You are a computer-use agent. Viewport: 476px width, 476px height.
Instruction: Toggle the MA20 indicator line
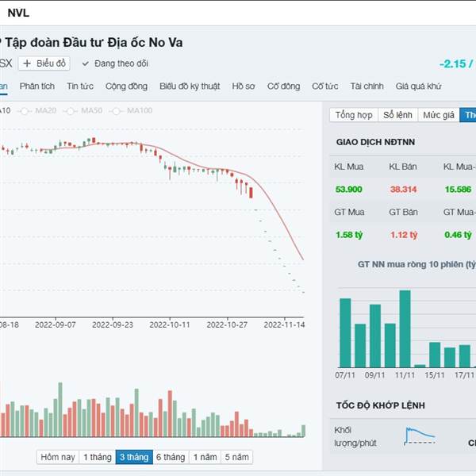point(38,110)
